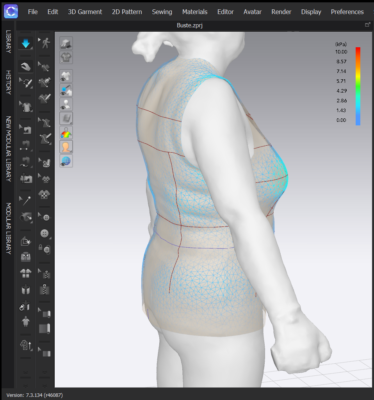The image size is (374, 400).
Task: Click the pressure map color scale bar
Action: (358, 86)
